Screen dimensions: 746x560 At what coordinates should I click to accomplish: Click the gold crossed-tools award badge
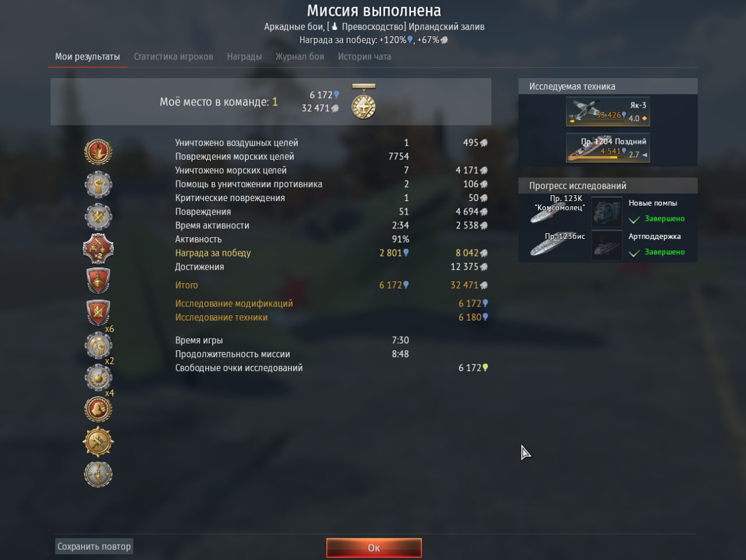(x=98, y=442)
